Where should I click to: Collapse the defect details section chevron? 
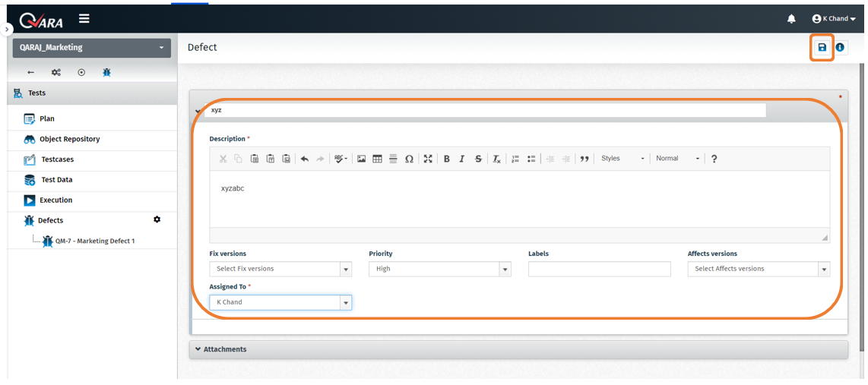[x=198, y=111]
